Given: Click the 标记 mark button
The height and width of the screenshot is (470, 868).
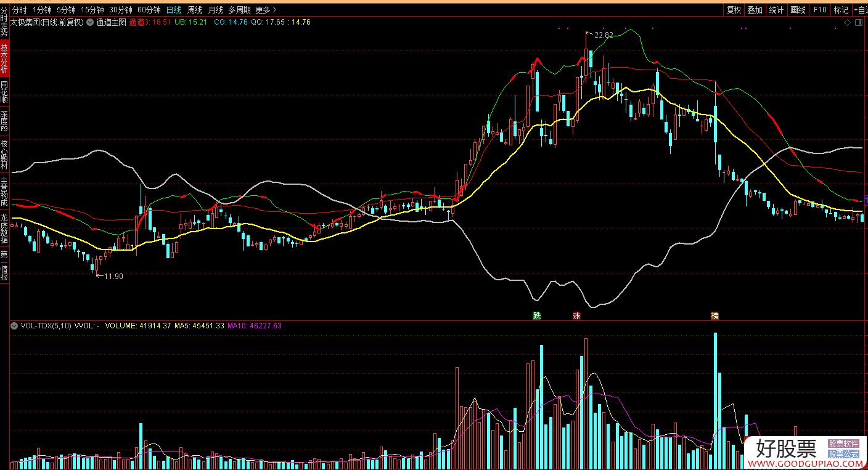Looking at the screenshot, I should tap(841, 10).
